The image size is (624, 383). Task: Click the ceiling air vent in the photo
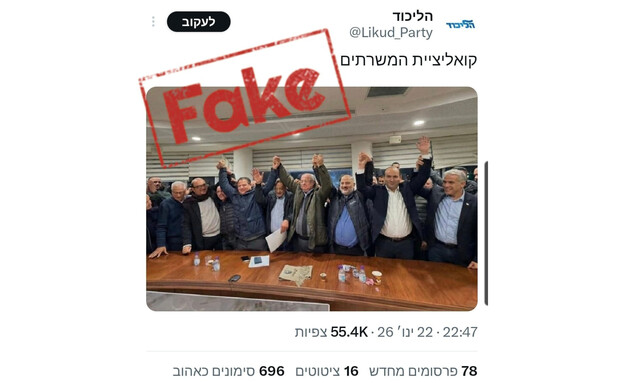pos(387,92)
